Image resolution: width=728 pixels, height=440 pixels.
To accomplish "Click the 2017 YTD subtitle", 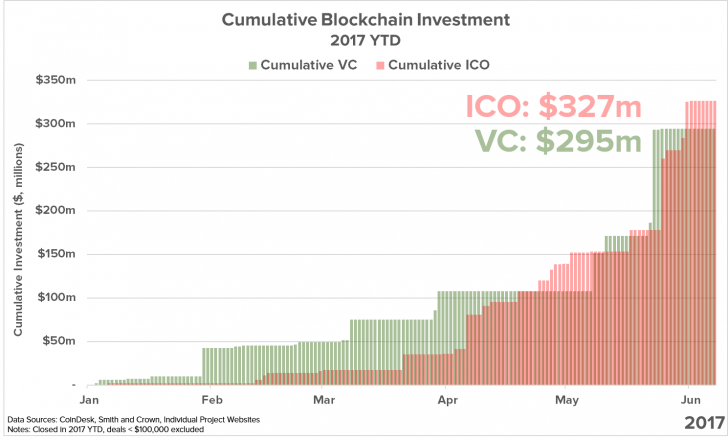I will 365,41.
